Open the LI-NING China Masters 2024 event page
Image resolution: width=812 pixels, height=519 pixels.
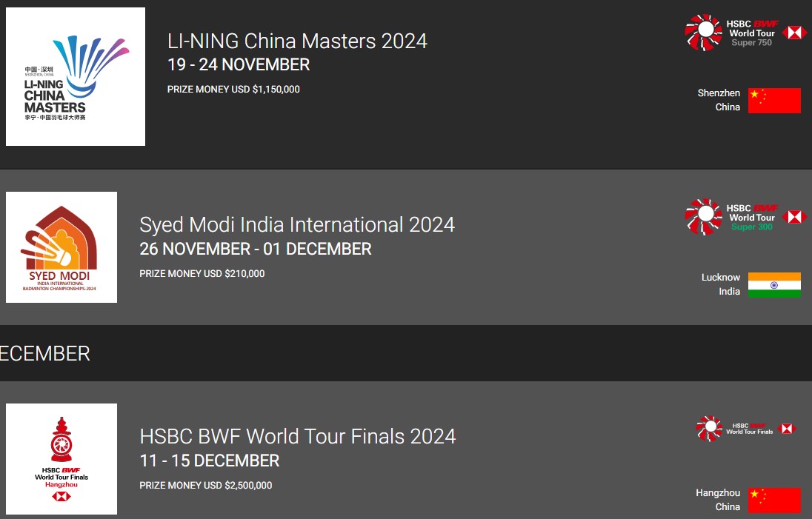coord(298,41)
